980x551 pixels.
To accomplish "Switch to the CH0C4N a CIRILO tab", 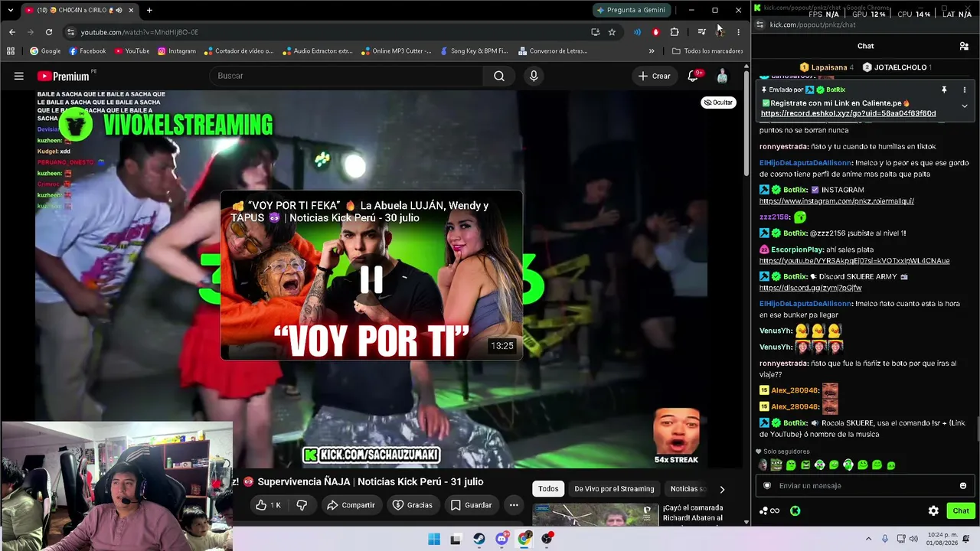I will pyautogui.click(x=80, y=10).
